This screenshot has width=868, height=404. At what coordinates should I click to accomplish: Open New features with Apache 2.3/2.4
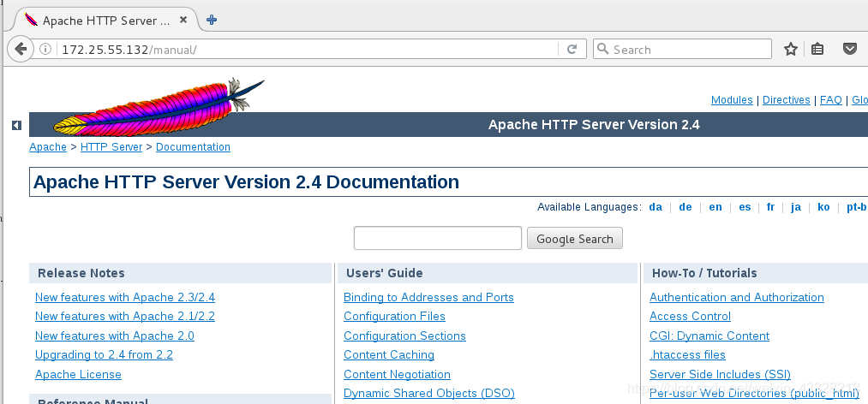(125, 297)
